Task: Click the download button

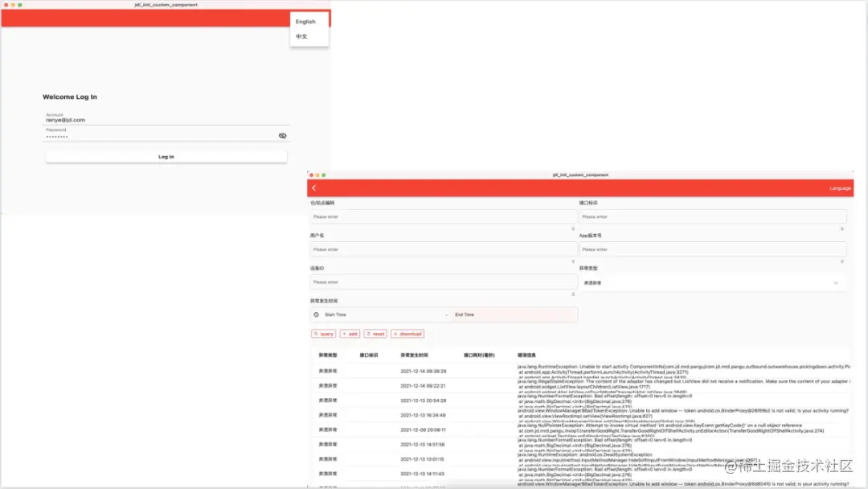Action: pyautogui.click(x=407, y=334)
